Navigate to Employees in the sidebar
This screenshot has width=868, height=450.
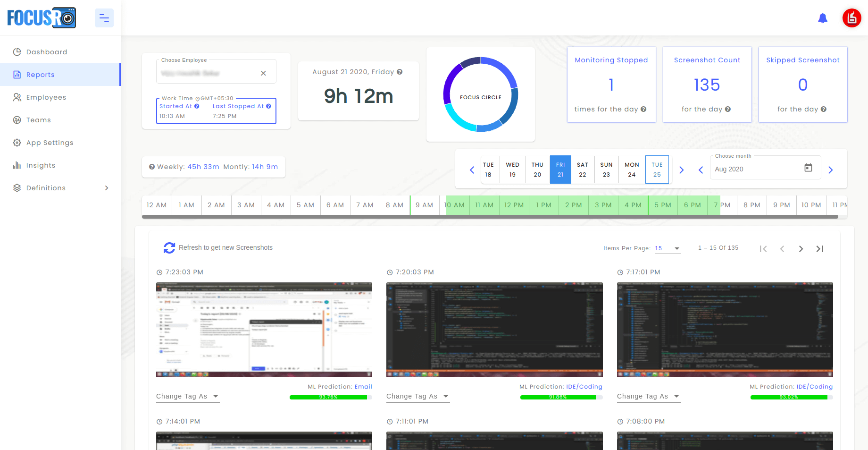click(x=46, y=97)
